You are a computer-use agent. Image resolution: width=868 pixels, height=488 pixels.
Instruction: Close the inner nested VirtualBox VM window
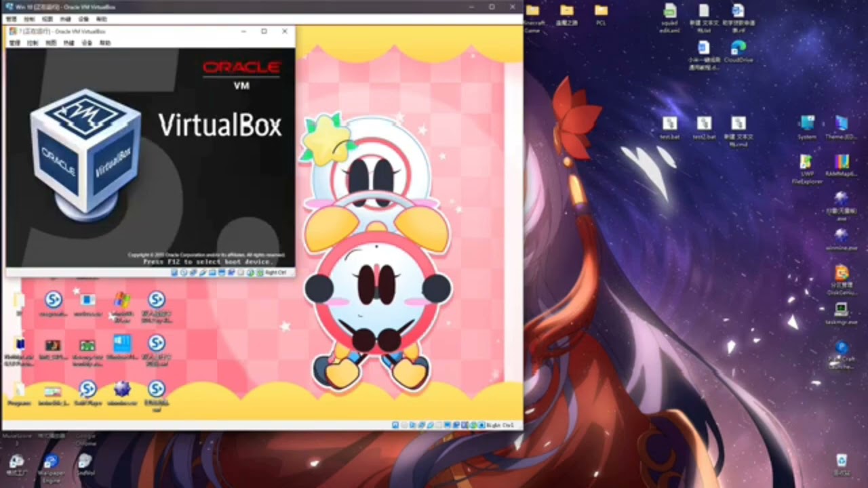coord(285,31)
